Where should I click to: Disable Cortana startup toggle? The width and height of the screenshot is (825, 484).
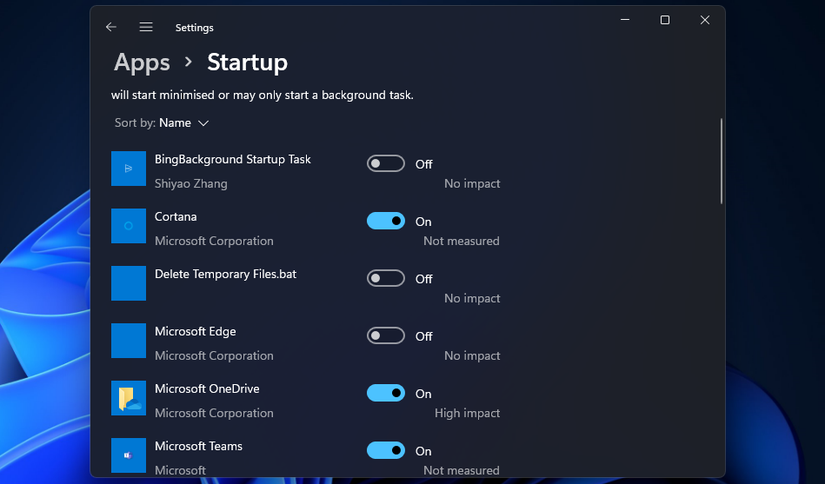pyautogui.click(x=386, y=221)
